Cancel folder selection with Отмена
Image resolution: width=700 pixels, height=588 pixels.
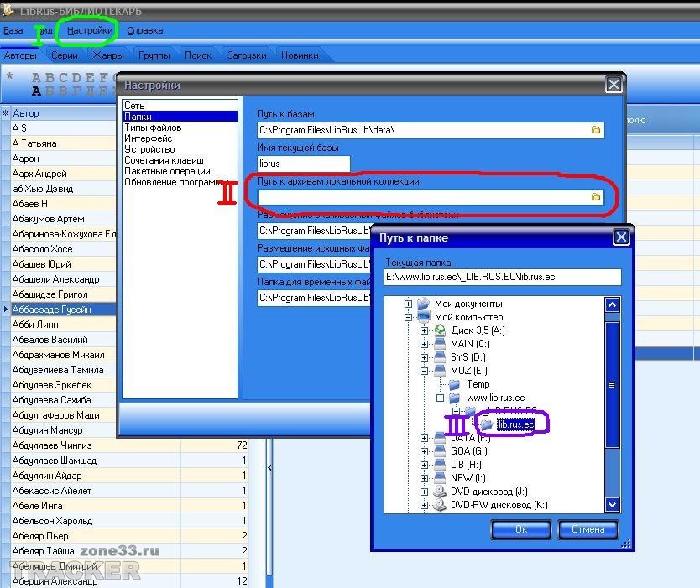click(x=588, y=529)
